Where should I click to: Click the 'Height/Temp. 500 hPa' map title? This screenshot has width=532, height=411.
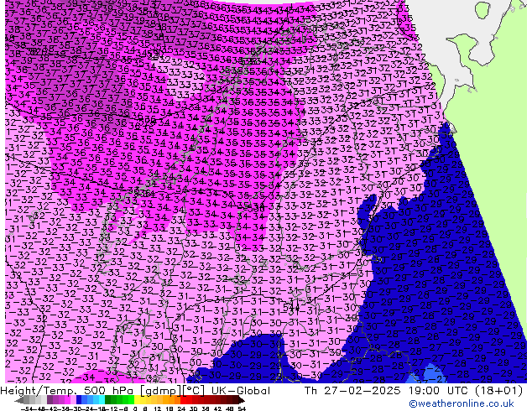(x=68, y=391)
